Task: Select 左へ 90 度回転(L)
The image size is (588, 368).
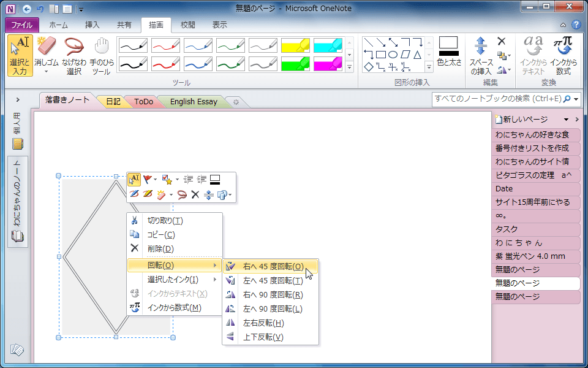Action: [x=270, y=309]
